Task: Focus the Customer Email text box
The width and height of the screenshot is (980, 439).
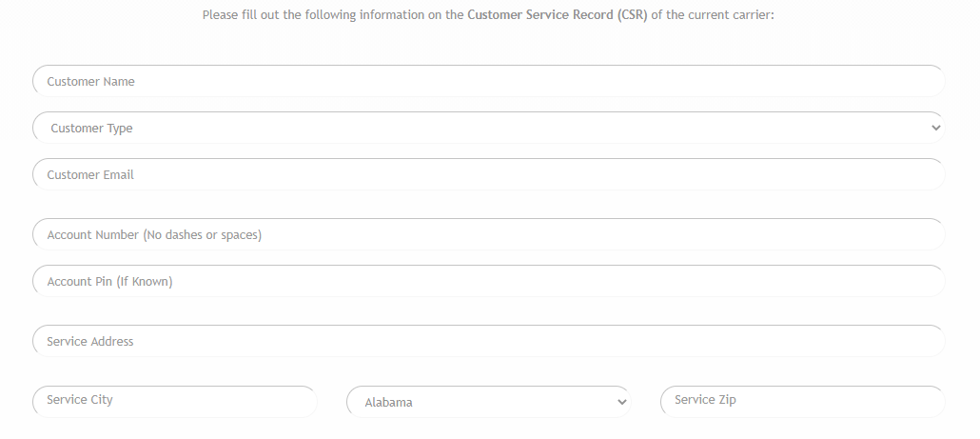Action: point(488,175)
